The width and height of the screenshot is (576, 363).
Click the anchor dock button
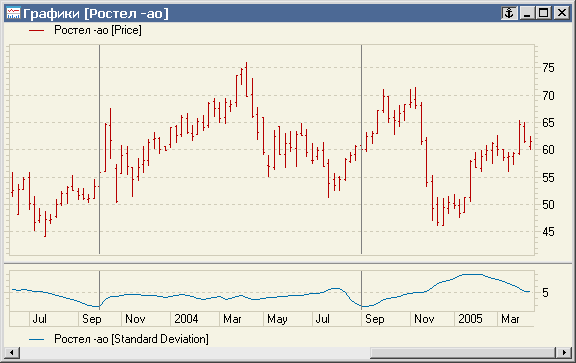509,14
